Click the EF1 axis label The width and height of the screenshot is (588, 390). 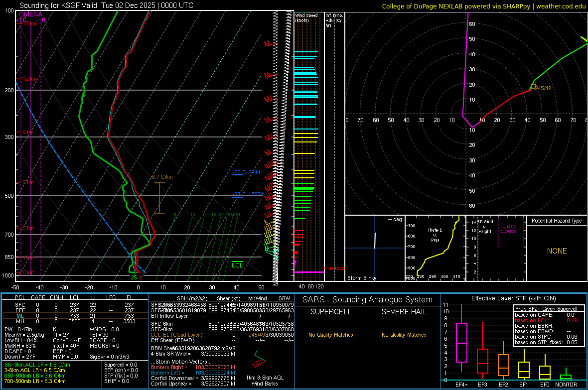[x=524, y=385]
